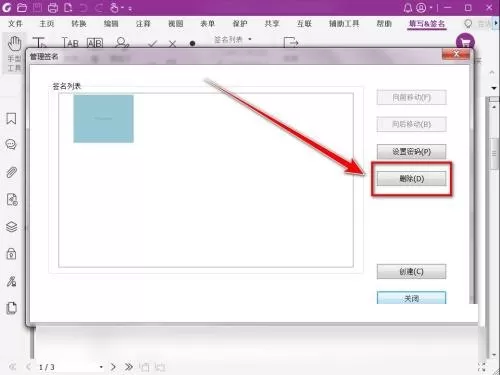Click the lightbulb tell-me icon
Screen dimensions: 500x375
[x=468, y=24]
